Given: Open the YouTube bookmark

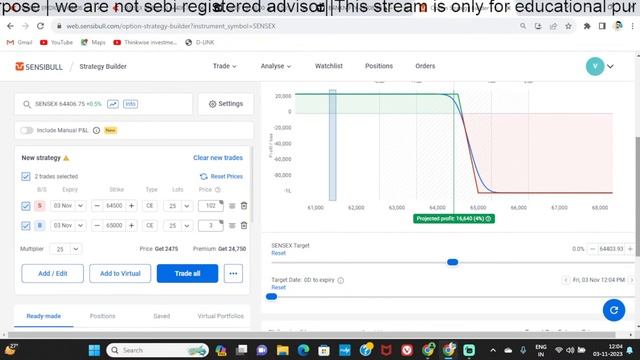Looking at the screenshot, I should tap(56, 42).
